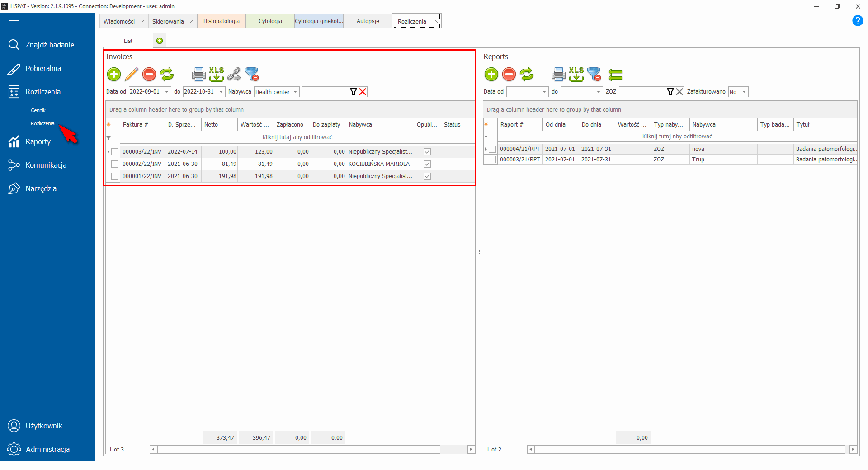This screenshot has height=470, width=868.
Task: Toggle checkbox for invoice 000001/22/INV
Action: [x=115, y=176]
